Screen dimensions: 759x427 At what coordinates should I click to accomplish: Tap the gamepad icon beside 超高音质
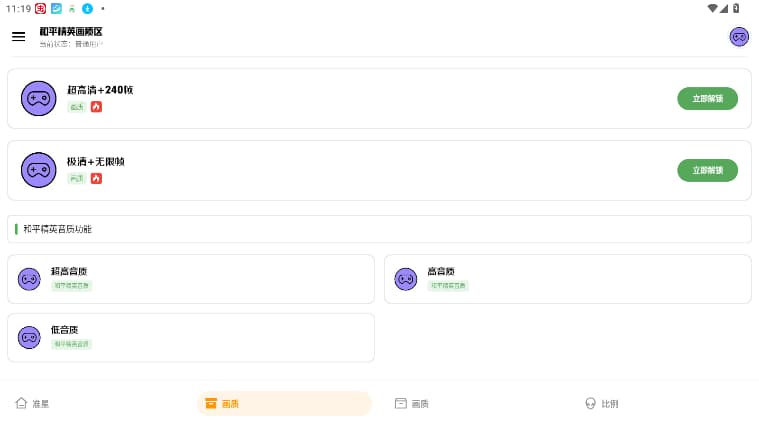click(x=29, y=279)
